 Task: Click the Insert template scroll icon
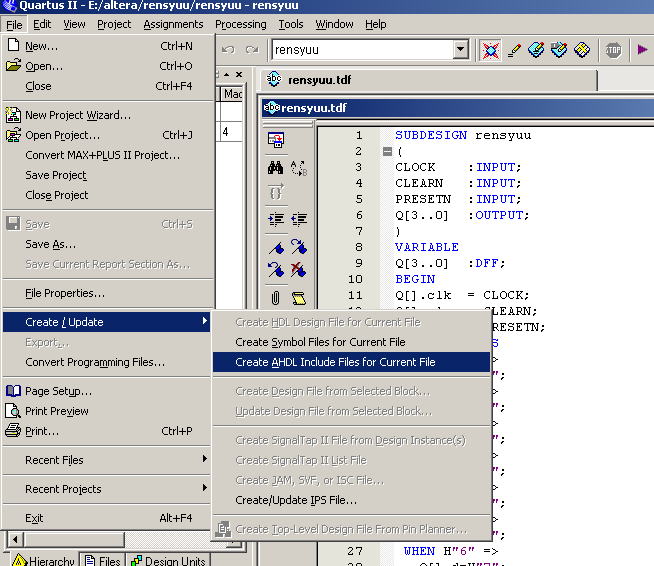[x=299, y=298]
